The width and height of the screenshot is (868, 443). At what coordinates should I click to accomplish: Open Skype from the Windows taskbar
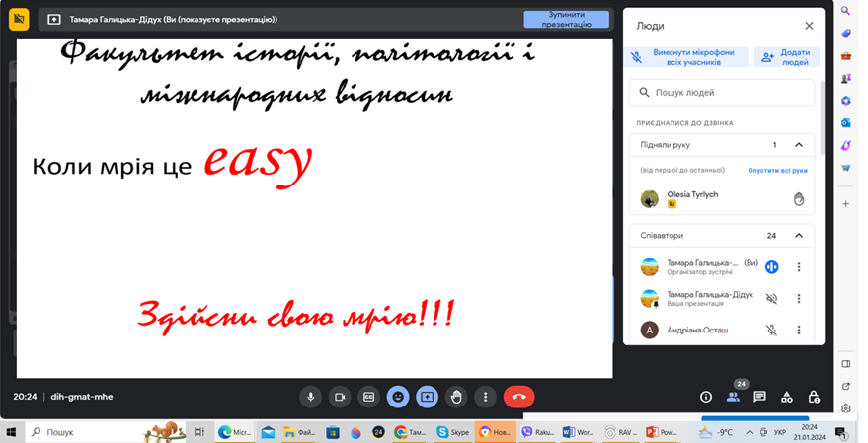pos(454,432)
